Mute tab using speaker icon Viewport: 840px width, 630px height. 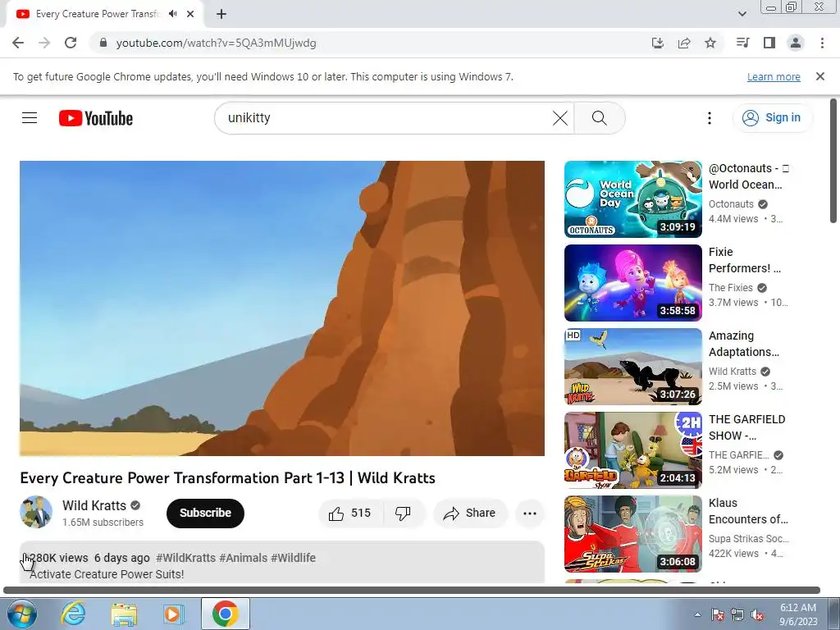(172, 14)
